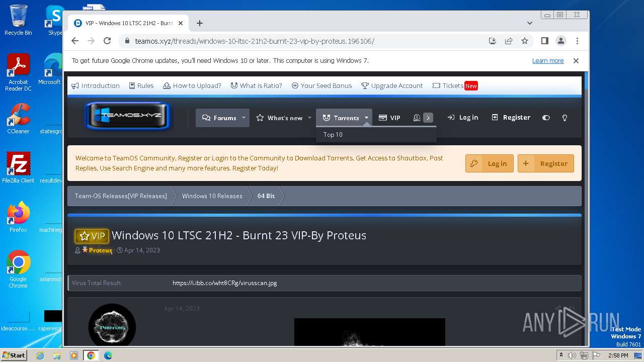Viewport: 644px width, 362px height.
Task: Open the Forums menu item
Action: [219, 118]
